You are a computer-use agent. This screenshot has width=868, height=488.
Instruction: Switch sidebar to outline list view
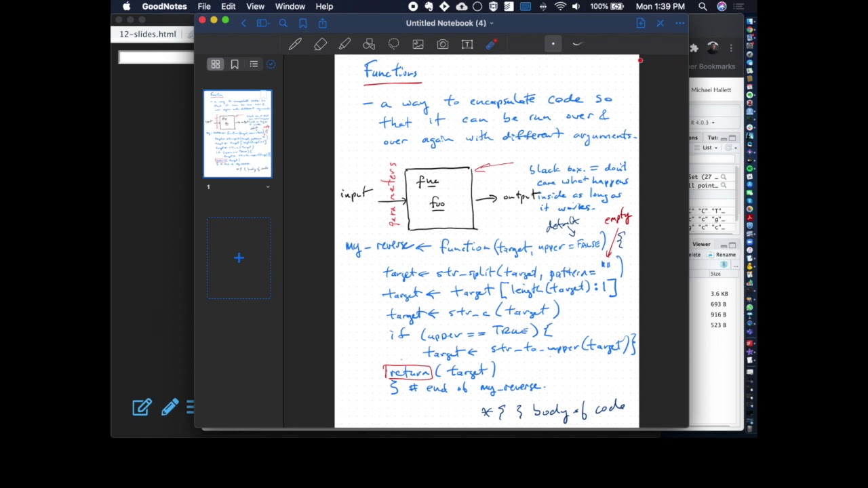(254, 64)
